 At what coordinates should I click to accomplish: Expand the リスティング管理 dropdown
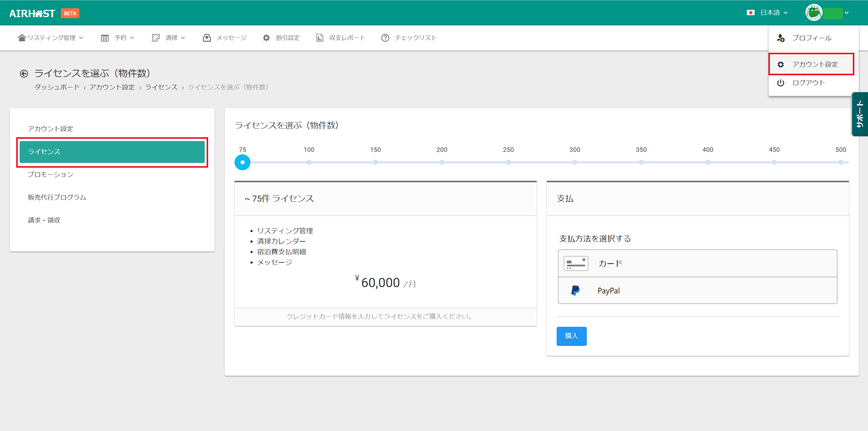[50, 38]
